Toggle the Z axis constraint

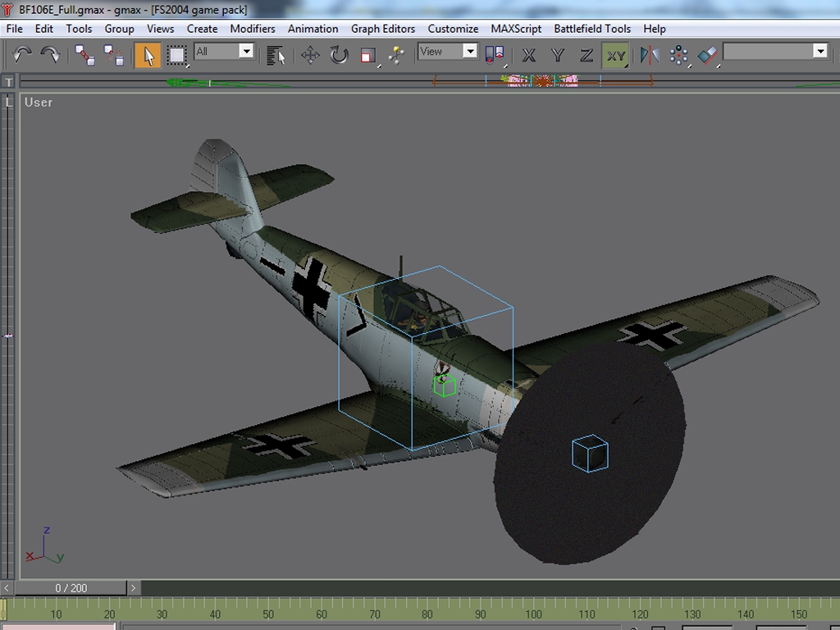(x=587, y=55)
